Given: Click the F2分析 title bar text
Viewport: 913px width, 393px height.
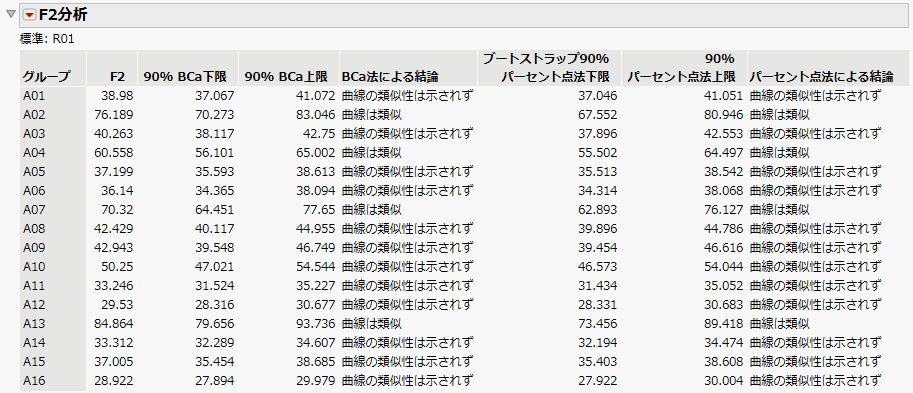Looking at the screenshot, I should [x=63, y=15].
